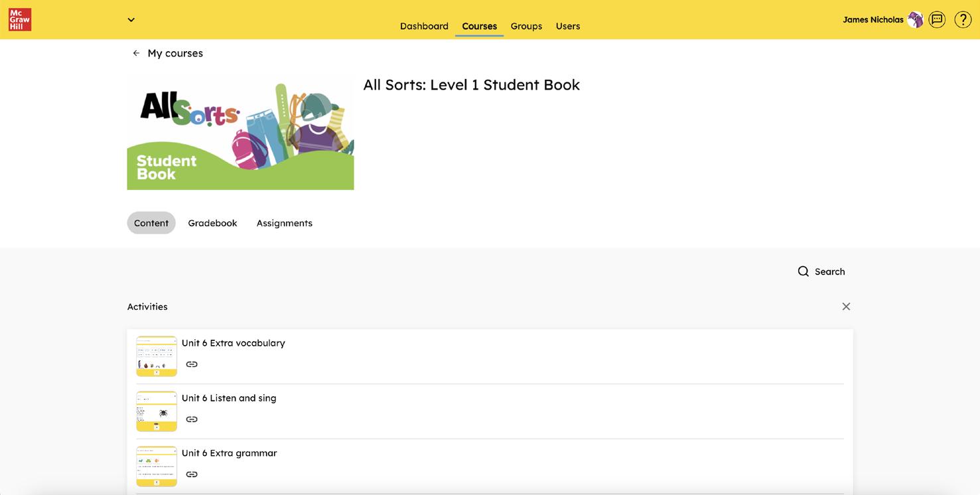Image resolution: width=980 pixels, height=495 pixels.
Task: Open the Unit 6 Listen and sing thumbnail
Action: click(157, 411)
